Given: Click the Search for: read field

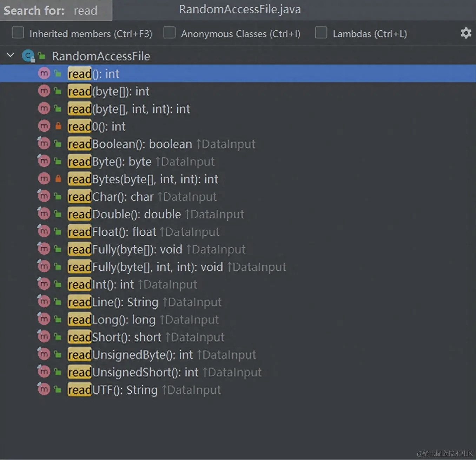Looking at the screenshot, I should (x=56, y=11).
